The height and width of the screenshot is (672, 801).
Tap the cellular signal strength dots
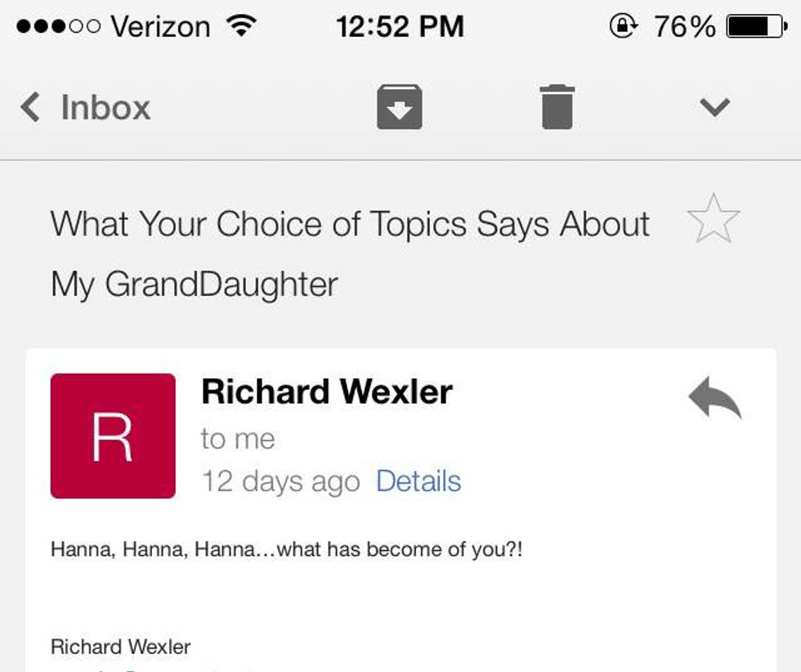pyautogui.click(x=56, y=27)
